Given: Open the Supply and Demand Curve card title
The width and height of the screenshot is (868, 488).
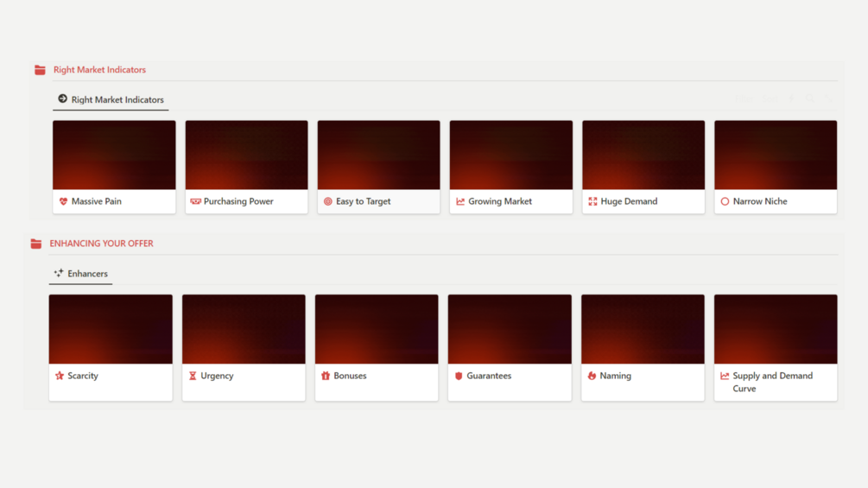Looking at the screenshot, I should coord(773,383).
